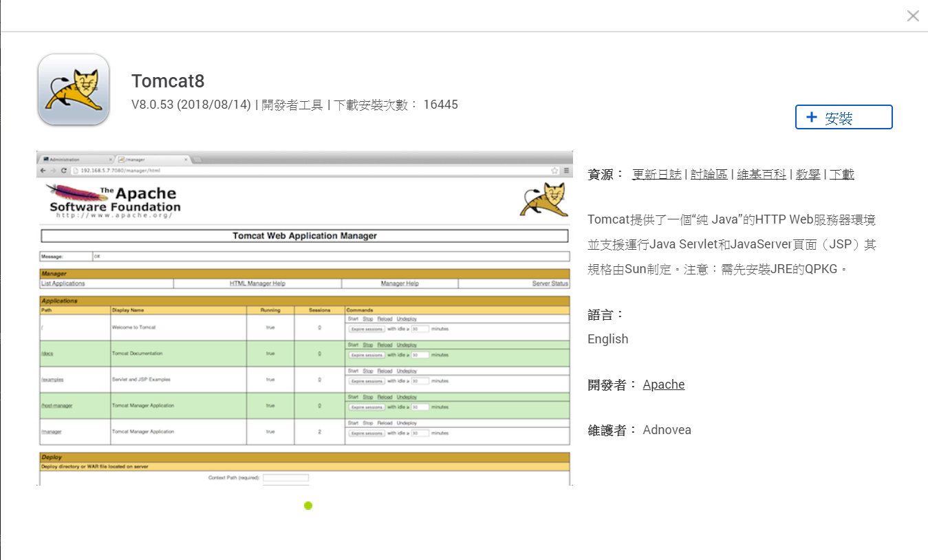Click the Tomcat Manager screenshot preview
The image size is (928, 560).
(305, 318)
